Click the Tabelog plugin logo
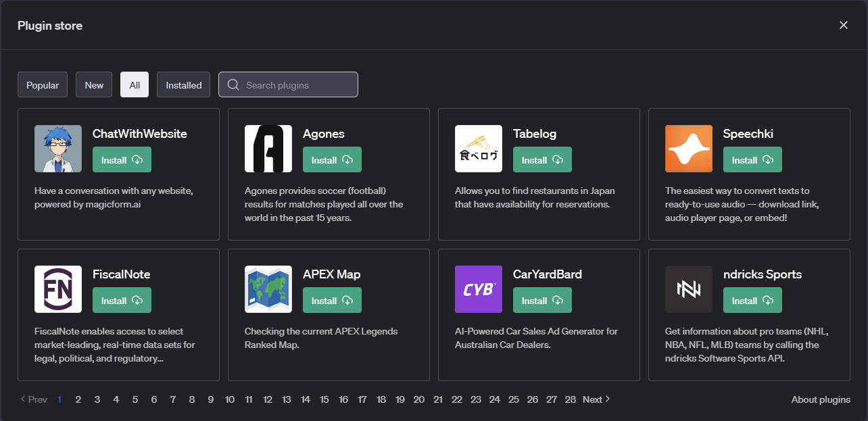Image resolution: width=868 pixels, height=421 pixels. pos(479,149)
